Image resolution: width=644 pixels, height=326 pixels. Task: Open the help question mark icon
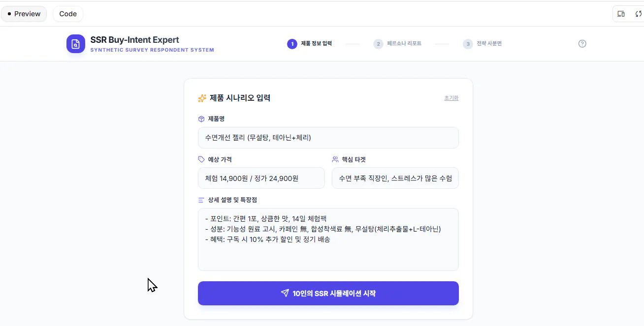point(582,44)
